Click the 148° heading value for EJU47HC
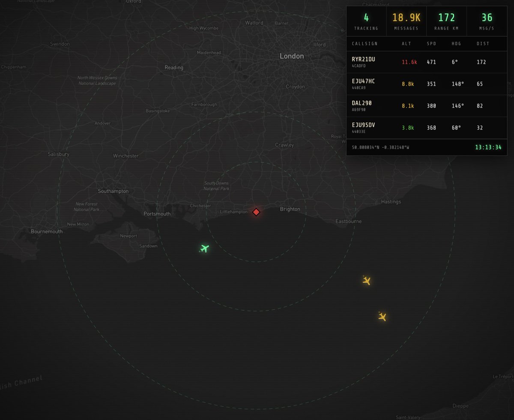The image size is (514, 420). [x=458, y=84]
